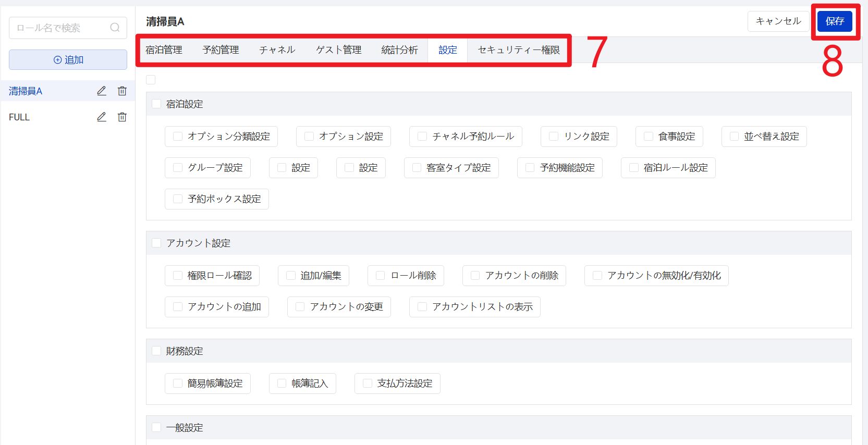The image size is (868, 445).
Task: Tick the アカウントの削除 checkbox
Action: tap(475, 276)
